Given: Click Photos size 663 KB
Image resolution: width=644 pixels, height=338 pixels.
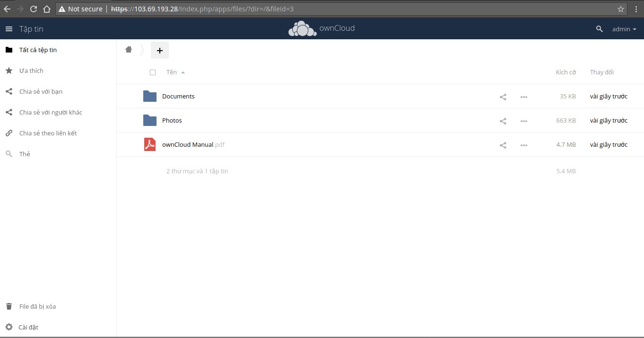Looking at the screenshot, I should pos(566,120).
